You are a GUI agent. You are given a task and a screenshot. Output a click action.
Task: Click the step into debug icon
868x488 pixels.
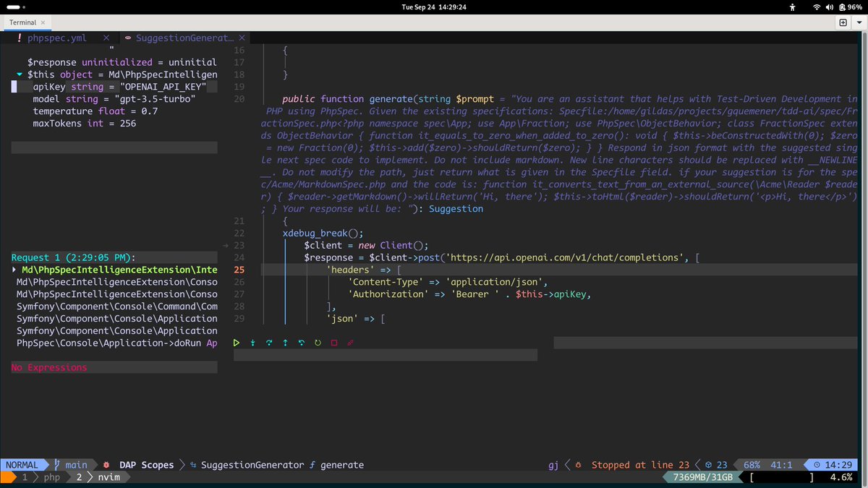pyautogui.click(x=252, y=343)
